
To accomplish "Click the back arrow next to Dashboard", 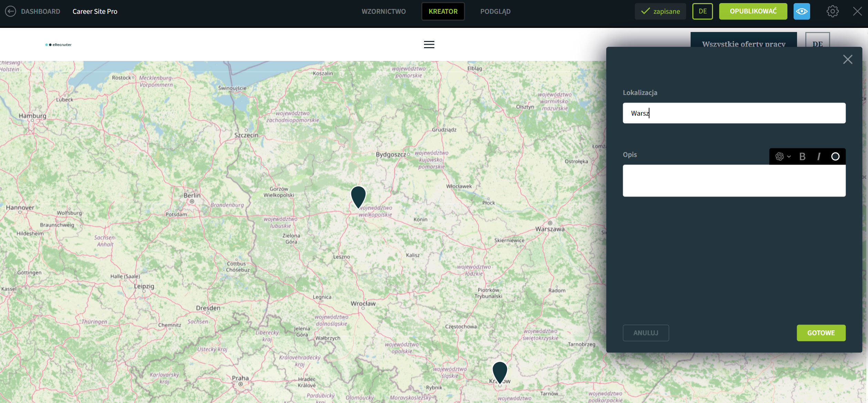I will (10, 11).
